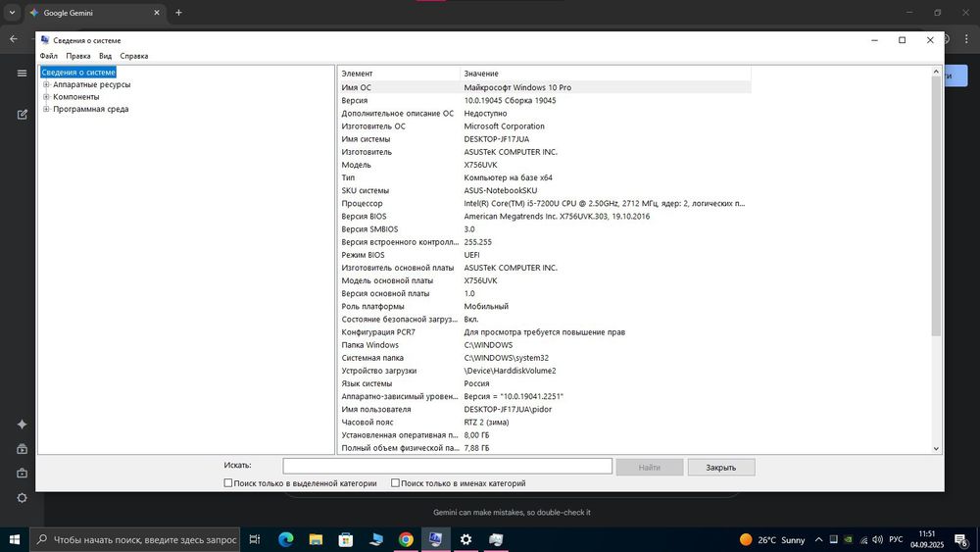
Task: Open the Вид menu
Action: click(105, 56)
